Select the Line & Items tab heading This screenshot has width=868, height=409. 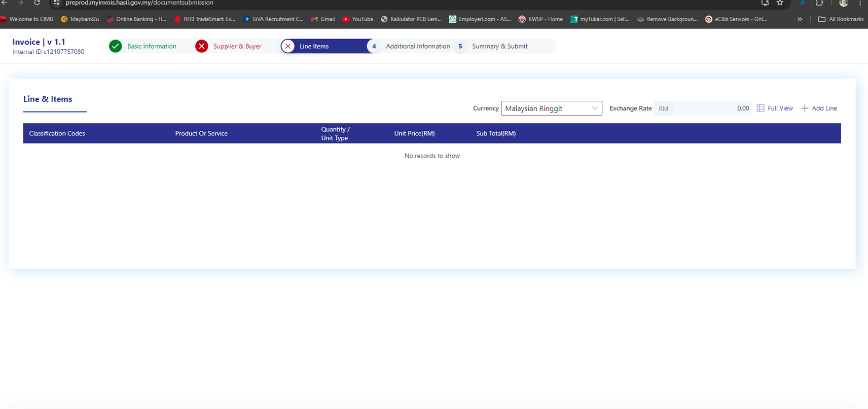click(x=48, y=99)
